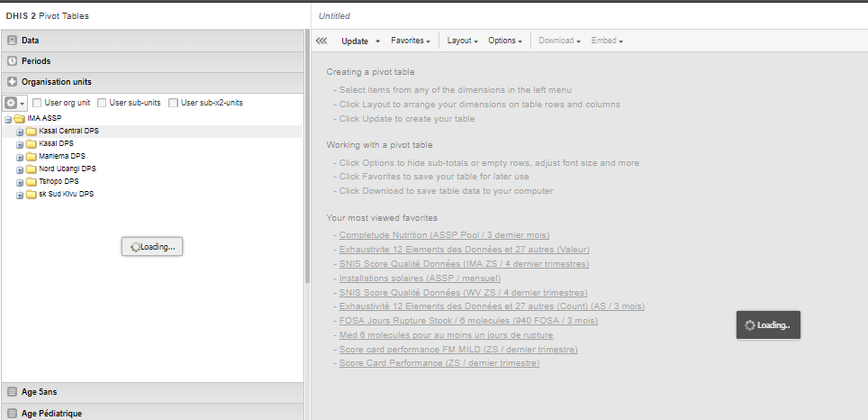Open the Layout menu
Image resolution: width=868 pixels, height=420 pixels.
(x=463, y=41)
